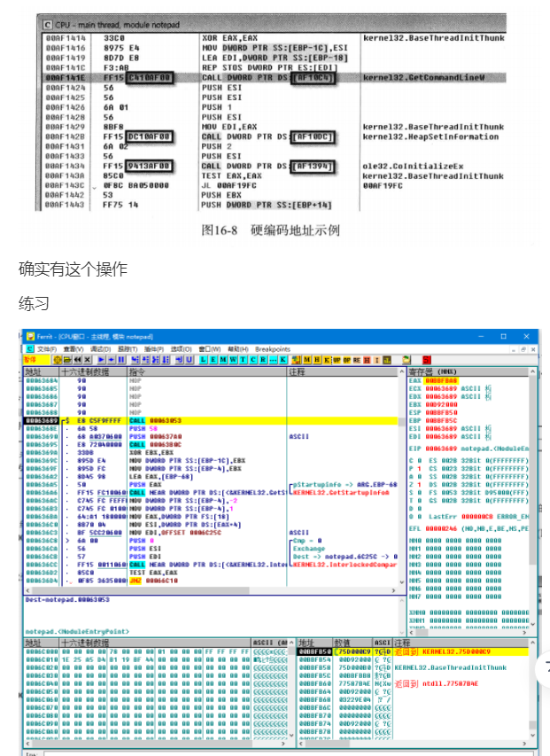Image resolution: width=550 pixels, height=756 pixels.
Task: Click the Trace over toolbar icon
Action: 166,359
